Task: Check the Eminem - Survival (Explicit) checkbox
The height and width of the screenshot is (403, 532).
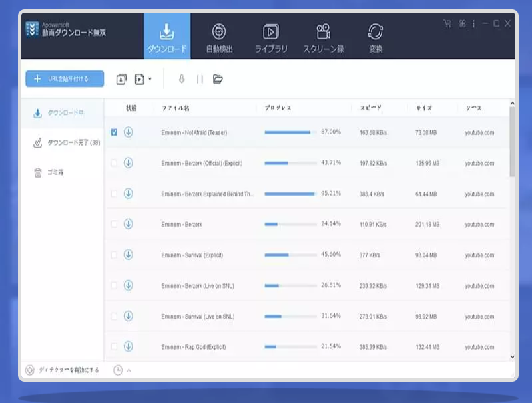Action: click(114, 255)
